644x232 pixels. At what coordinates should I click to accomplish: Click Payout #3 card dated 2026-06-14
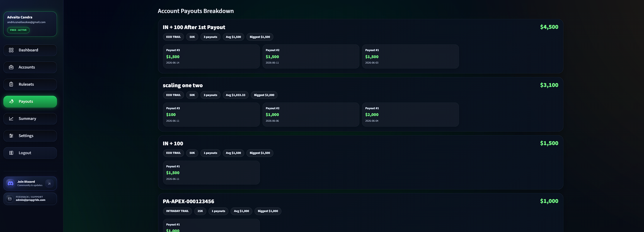coord(211,56)
